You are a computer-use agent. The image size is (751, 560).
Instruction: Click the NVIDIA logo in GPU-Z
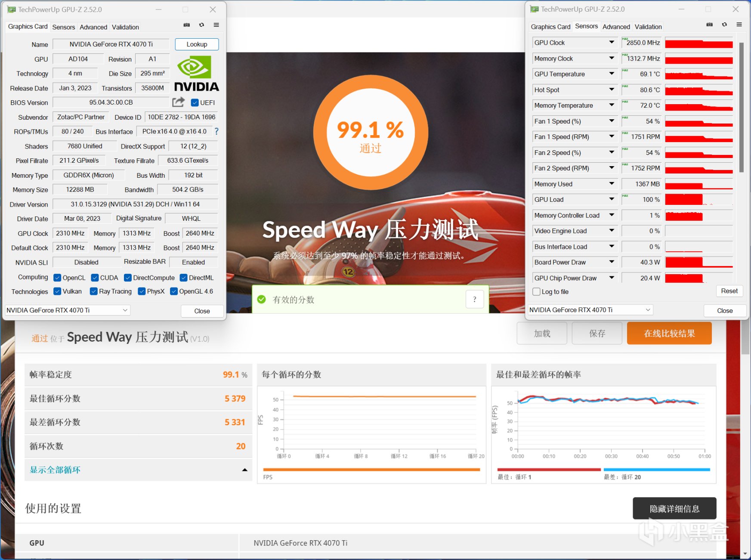[x=197, y=74]
